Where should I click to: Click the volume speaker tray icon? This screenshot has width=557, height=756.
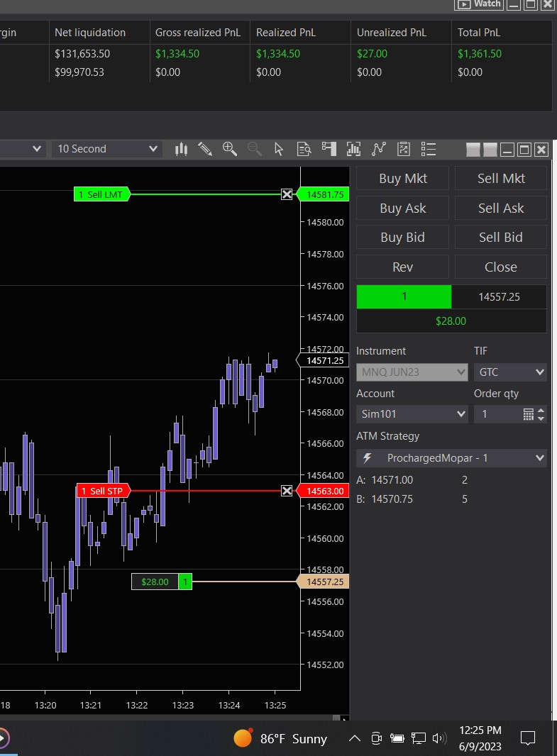coord(439,738)
